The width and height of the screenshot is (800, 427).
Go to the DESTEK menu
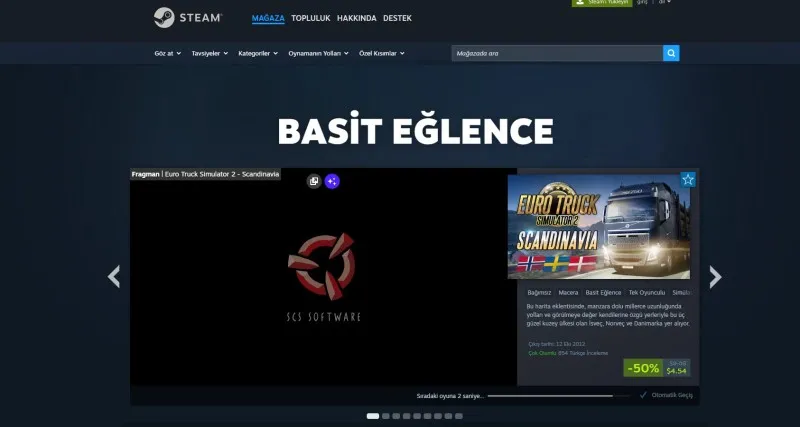[397, 18]
